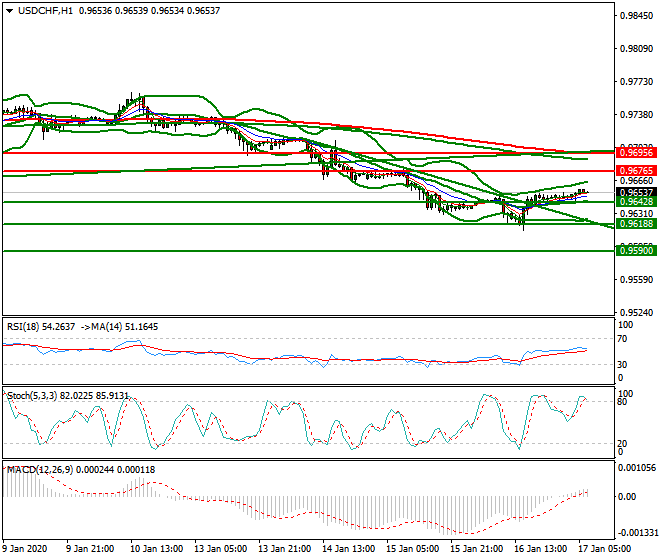Select the green 0.96428 level label
Viewport: 660px width, 560px height.
pos(636,202)
